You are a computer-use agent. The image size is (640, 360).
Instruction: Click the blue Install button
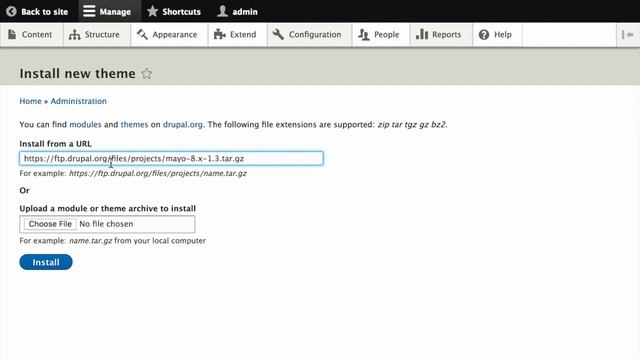[46, 262]
